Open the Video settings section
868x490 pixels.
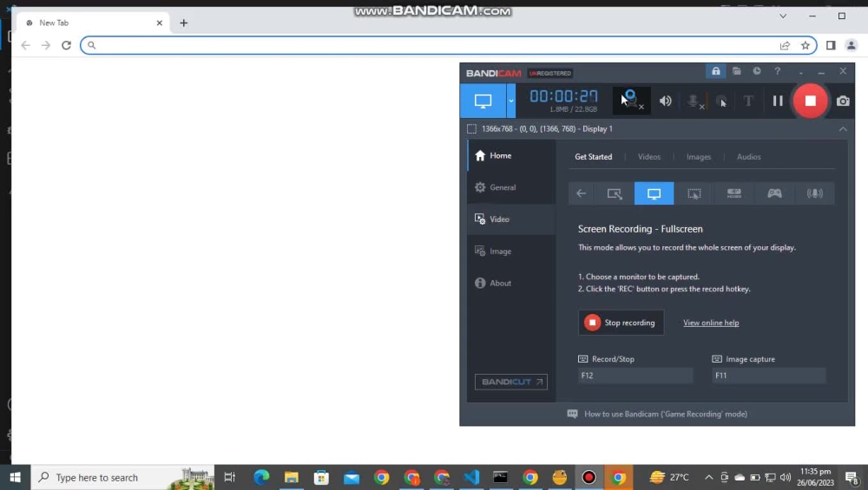[511, 219]
